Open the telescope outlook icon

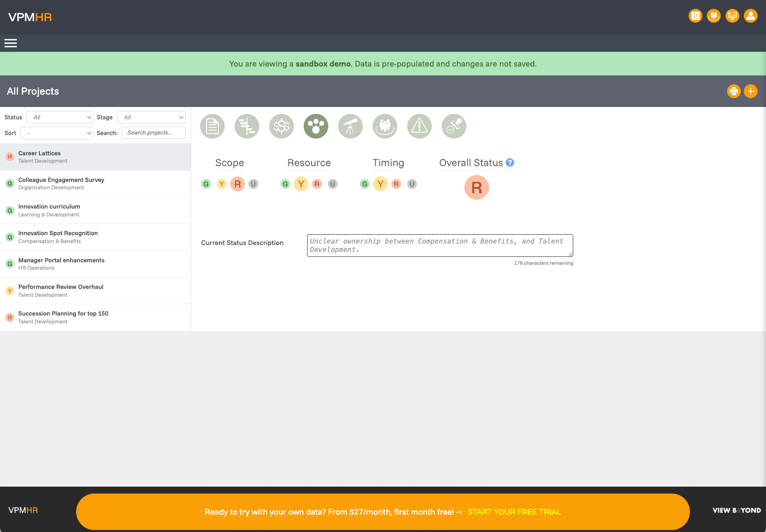point(350,126)
